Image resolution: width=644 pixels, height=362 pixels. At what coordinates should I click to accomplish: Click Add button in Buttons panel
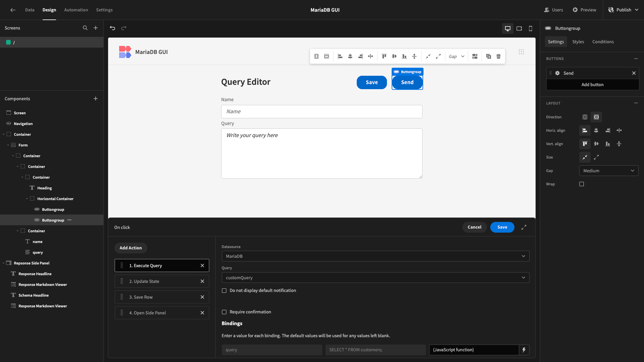[593, 84]
